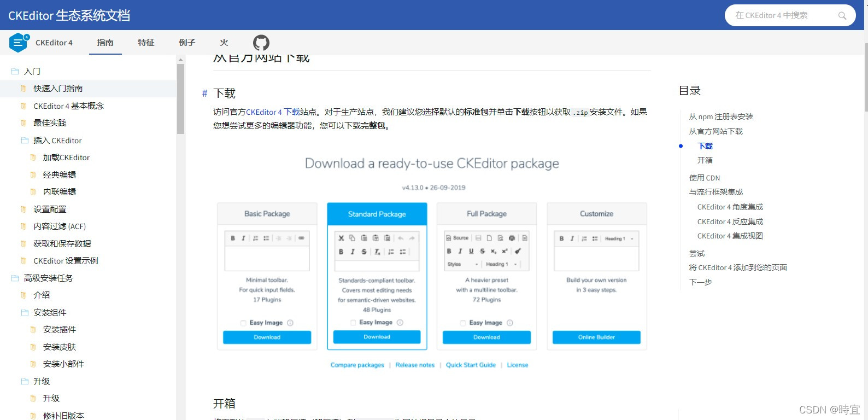This screenshot has height=420, width=868.
Task: Click italic I icon in Customize preview
Action: [572, 238]
